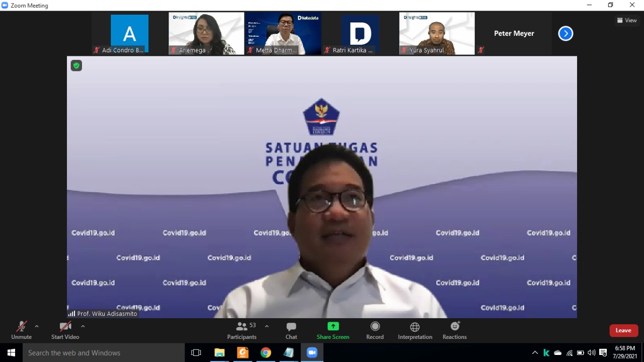This screenshot has height=362, width=644.
Task: Select the Peter Meyer participant tile
Action: click(x=514, y=34)
